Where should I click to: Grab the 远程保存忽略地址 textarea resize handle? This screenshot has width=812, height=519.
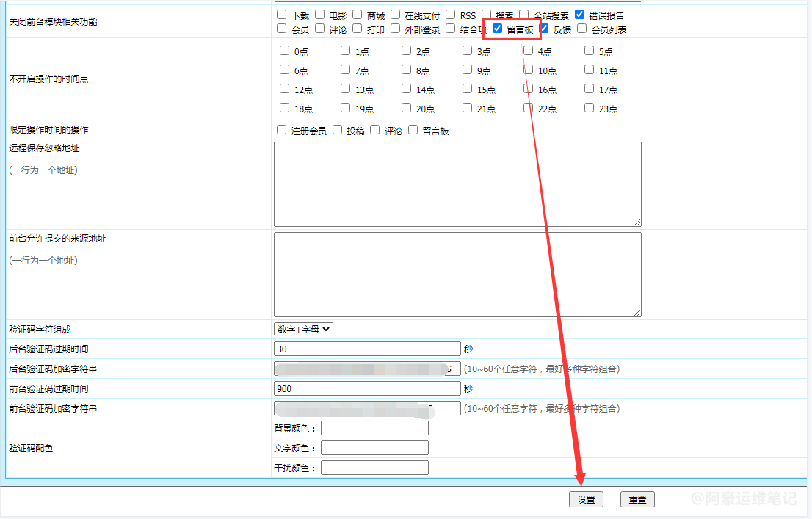637,222
